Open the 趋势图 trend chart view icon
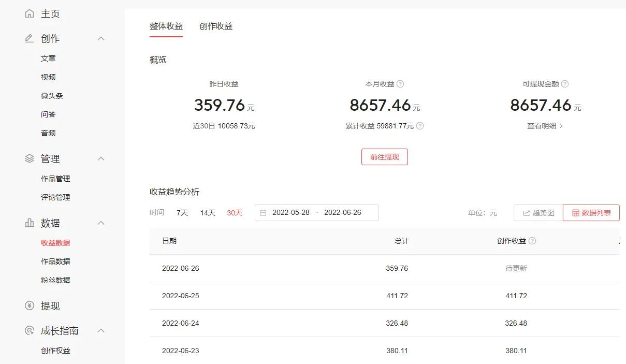 coord(527,212)
